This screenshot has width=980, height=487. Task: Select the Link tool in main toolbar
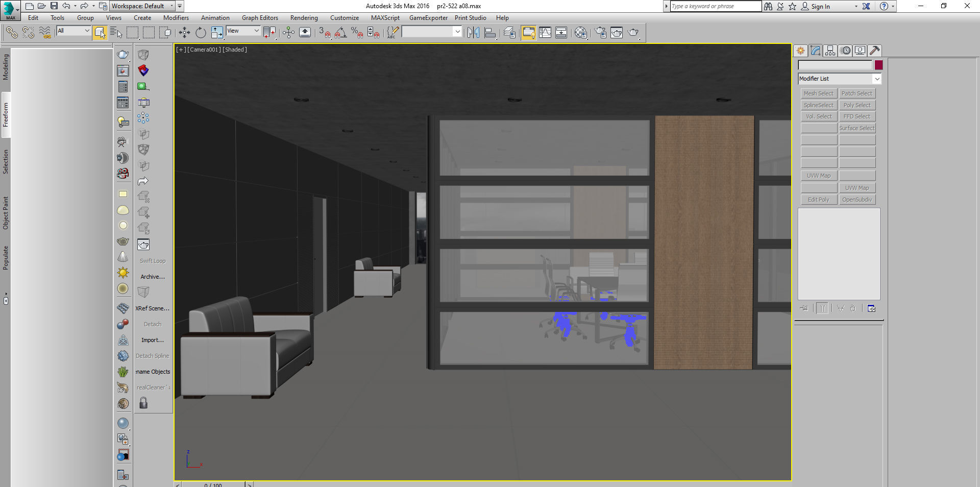12,33
